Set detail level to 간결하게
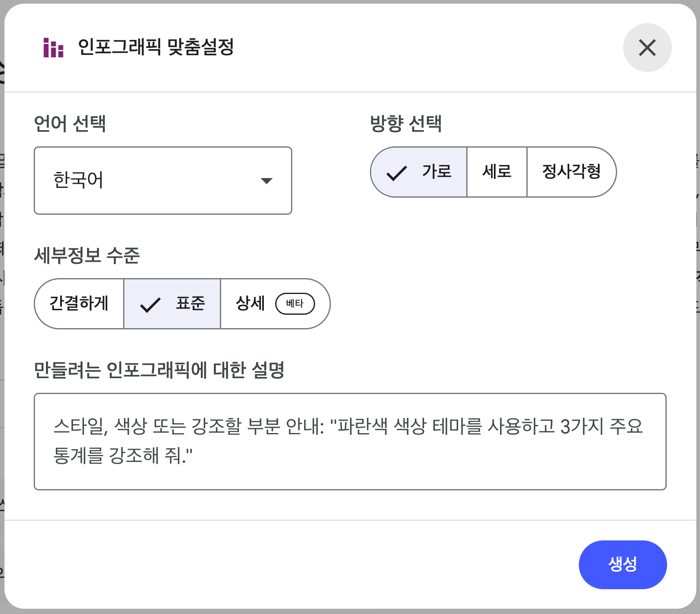 tap(79, 304)
